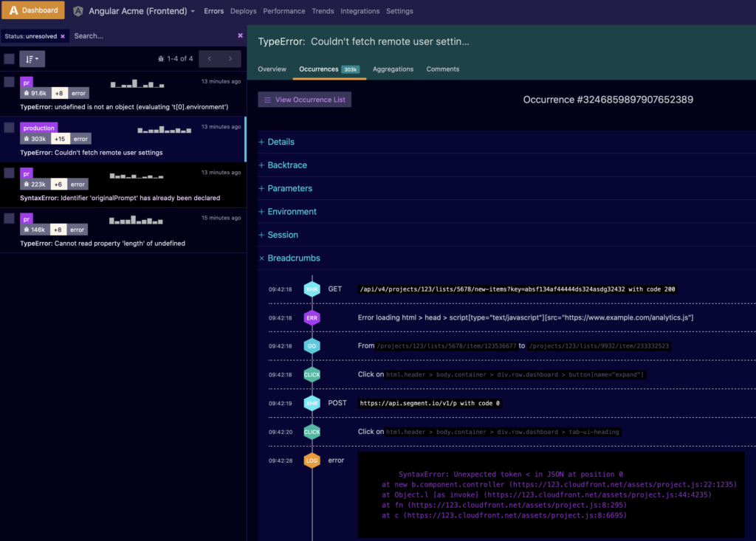Screen dimensions: 756x541
Task: Open the Errors menu
Action: coord(213,11)
